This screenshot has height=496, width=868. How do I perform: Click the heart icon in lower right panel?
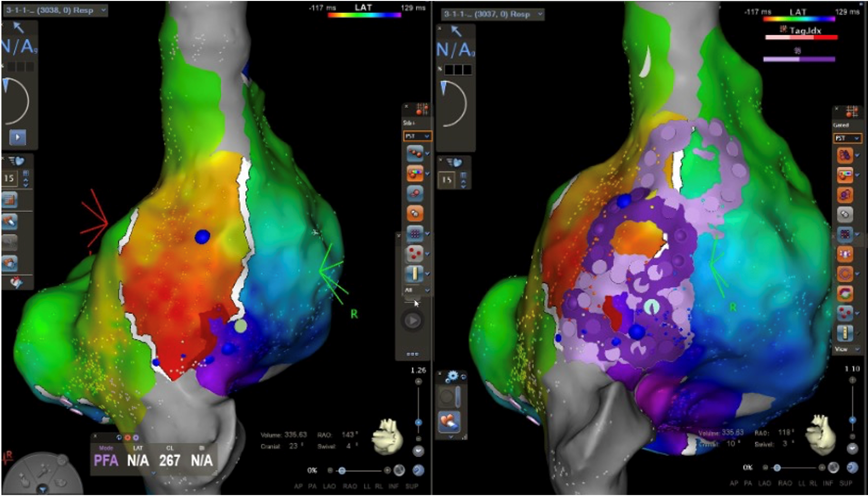tap(449, 422)
